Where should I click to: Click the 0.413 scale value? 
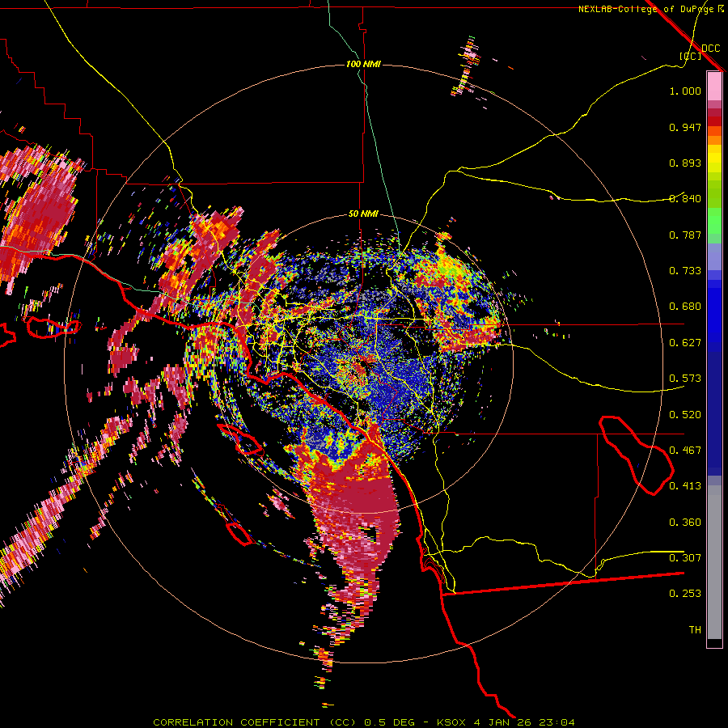[685, 486]
